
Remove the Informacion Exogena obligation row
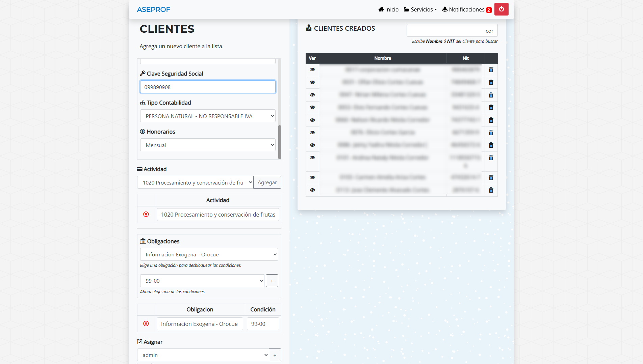click(146, 324)
